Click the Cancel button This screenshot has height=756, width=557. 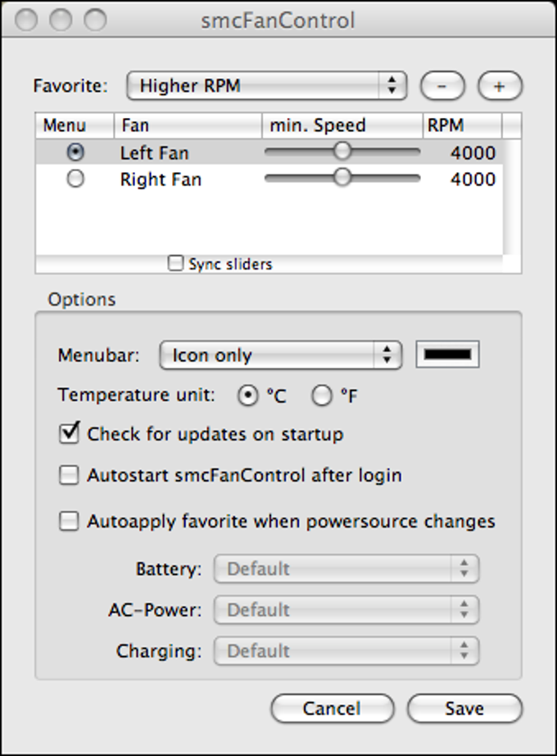[333, 708]
